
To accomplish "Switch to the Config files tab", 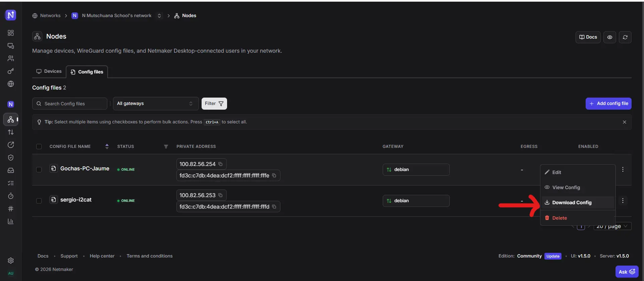I will click(x=87, y=72).
